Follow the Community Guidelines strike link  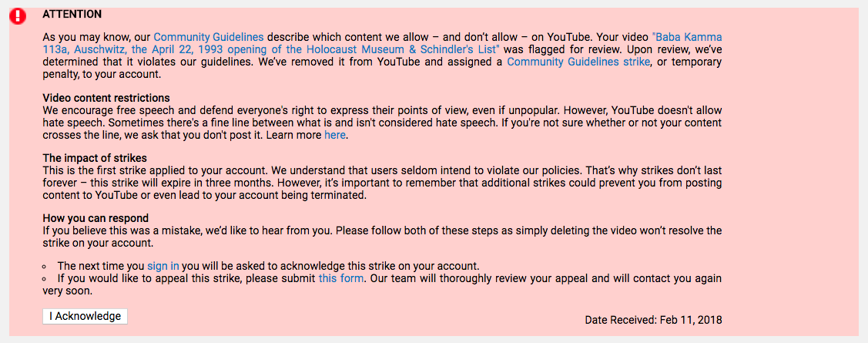pyautogui.click(x=578, y=62)
